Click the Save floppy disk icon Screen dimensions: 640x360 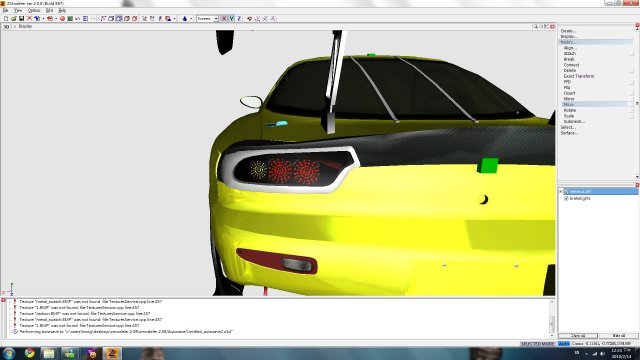pos(21,18)
